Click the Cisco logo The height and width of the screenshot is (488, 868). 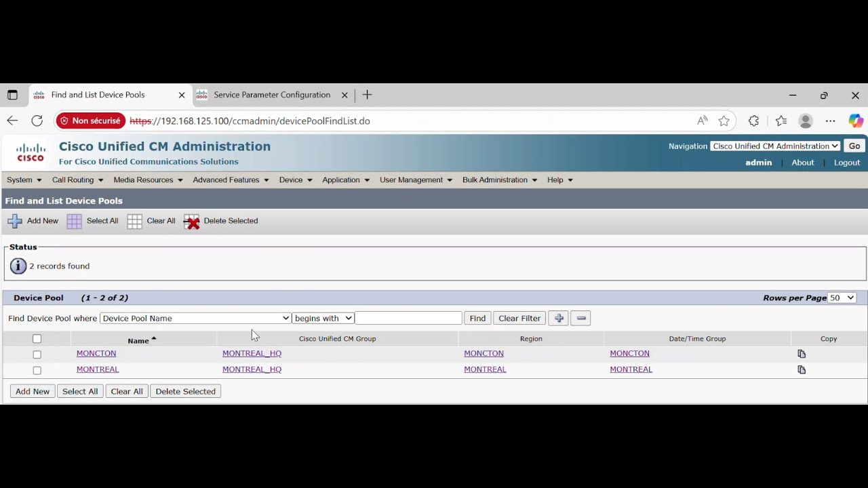[x=31, y=152]
